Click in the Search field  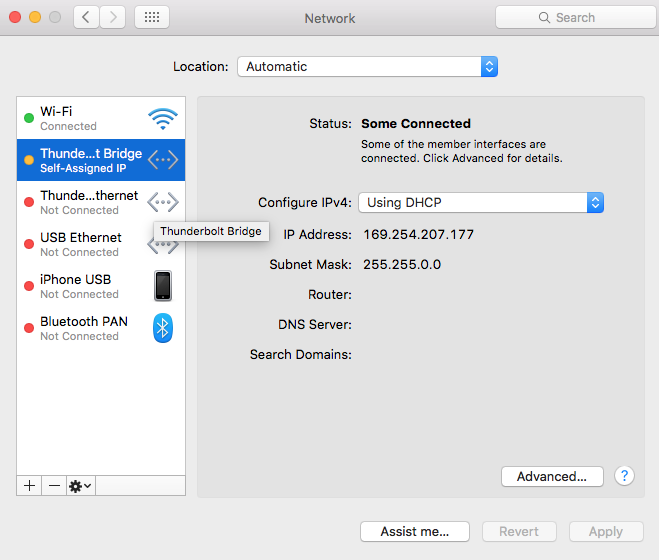(x=575, y=17)
